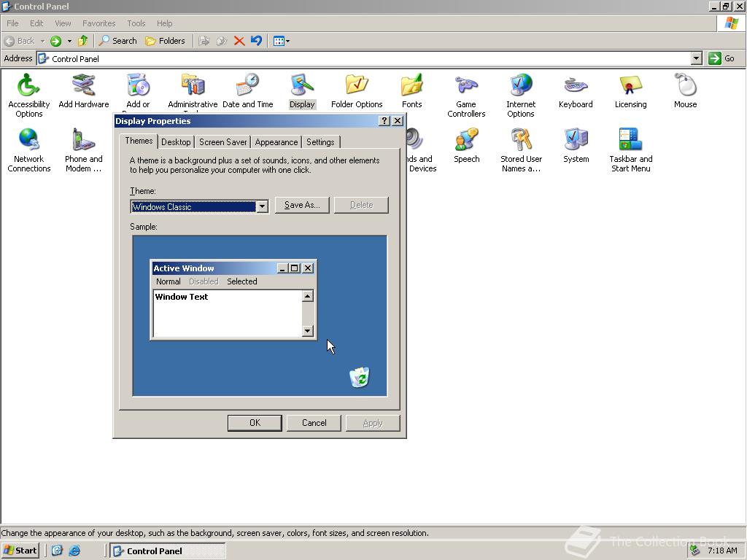Open Game Controllers icon
The height and width of the screenshot is (560, 747).
pos(466,95)
